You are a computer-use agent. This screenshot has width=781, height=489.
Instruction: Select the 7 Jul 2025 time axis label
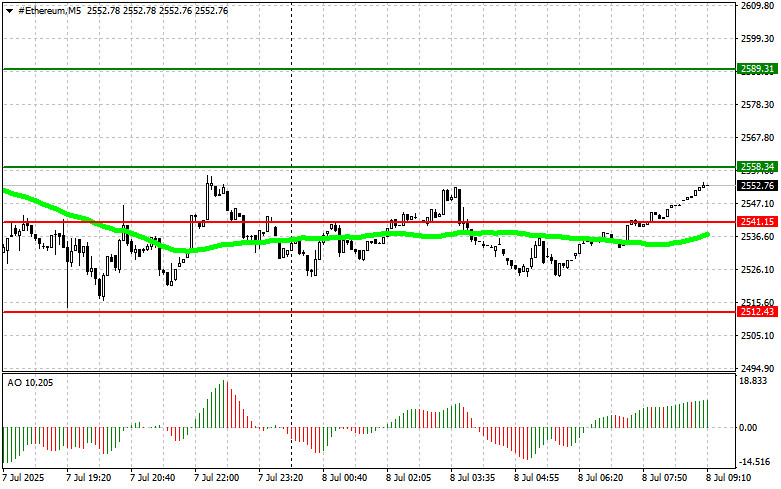point(23,478)
